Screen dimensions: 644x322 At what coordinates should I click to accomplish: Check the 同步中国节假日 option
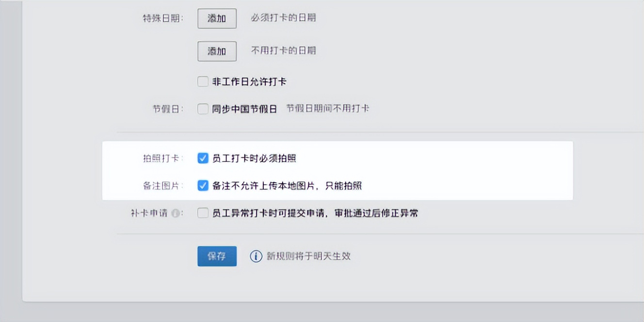coord(203,109)
